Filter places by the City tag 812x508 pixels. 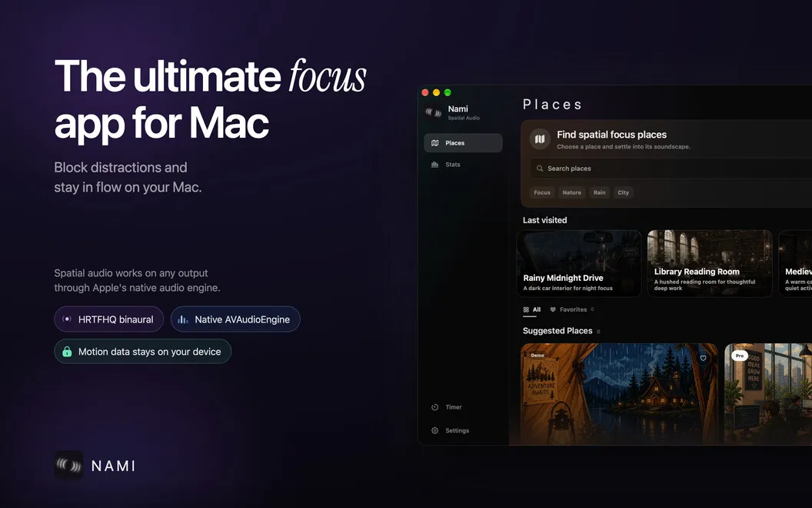click(x=623, y=193)
